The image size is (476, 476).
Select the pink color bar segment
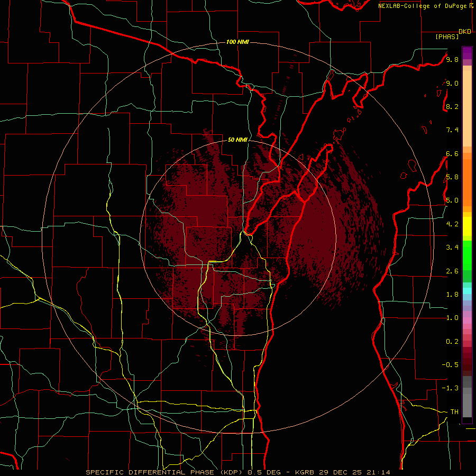tap(467, 321)
